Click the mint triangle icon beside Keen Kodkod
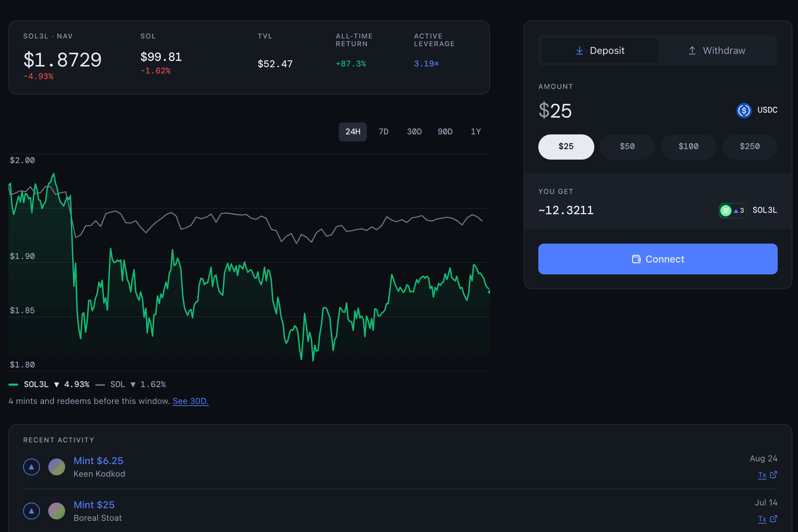The width and height of the screenshot is (798, 532). coord(31,467)
